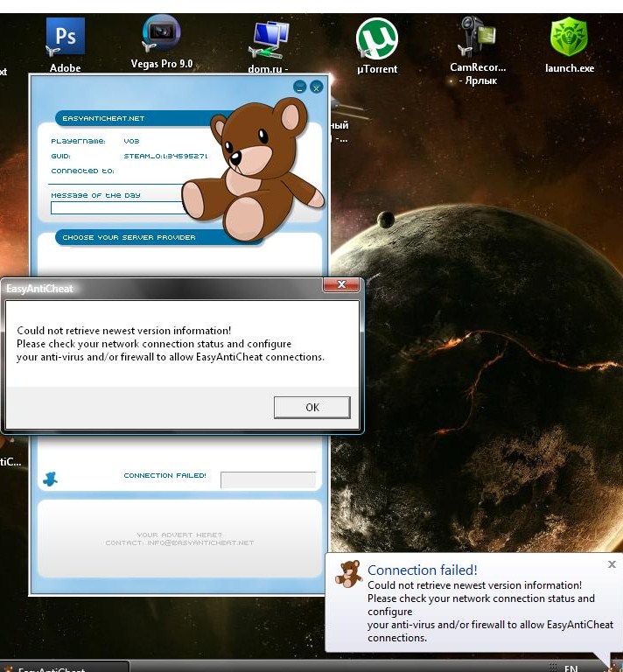Image resolution: width=623 pixels, height=672 pixels.
Task: Click OK in the EasyAntiCheat error dialog
Action: point(311,407)
